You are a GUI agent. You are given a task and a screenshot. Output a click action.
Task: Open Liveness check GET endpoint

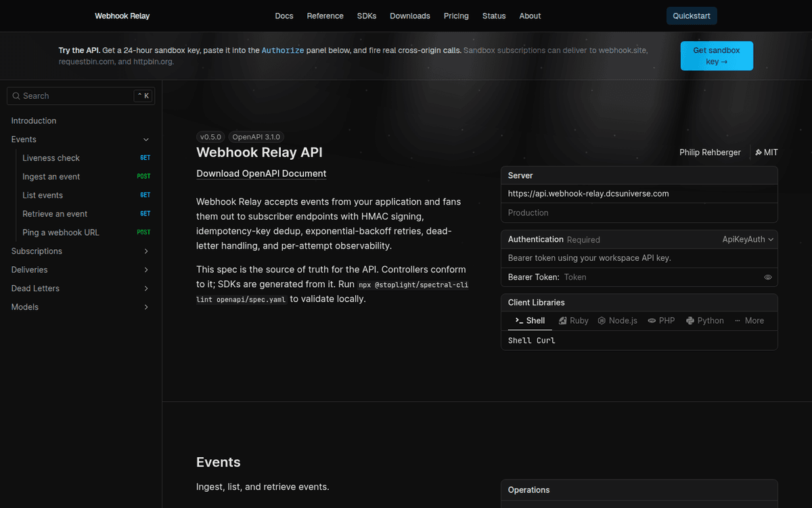tap(86, 158)
